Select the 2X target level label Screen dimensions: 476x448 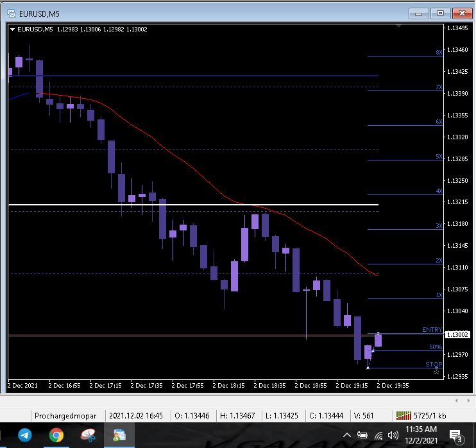[x=439, y=261]
